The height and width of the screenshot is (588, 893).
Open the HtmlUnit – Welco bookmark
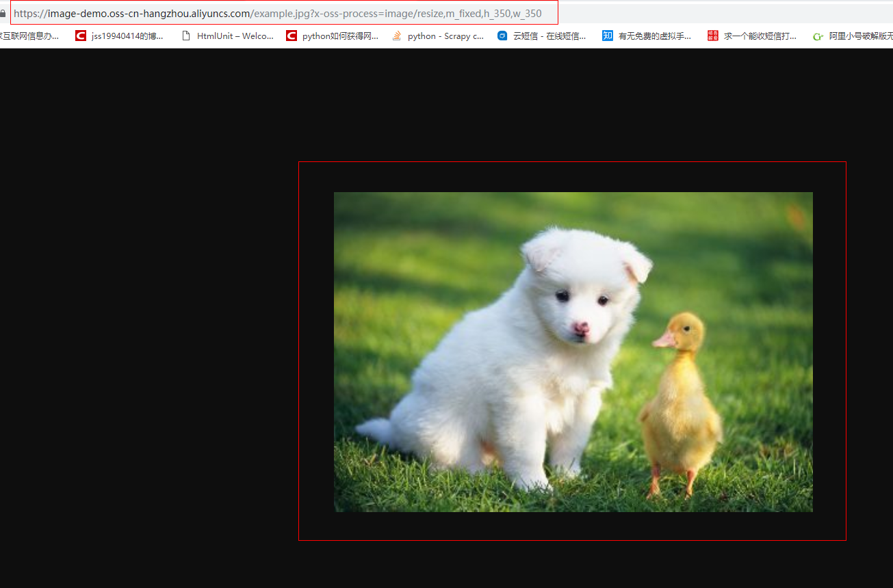tap(235, 36)
